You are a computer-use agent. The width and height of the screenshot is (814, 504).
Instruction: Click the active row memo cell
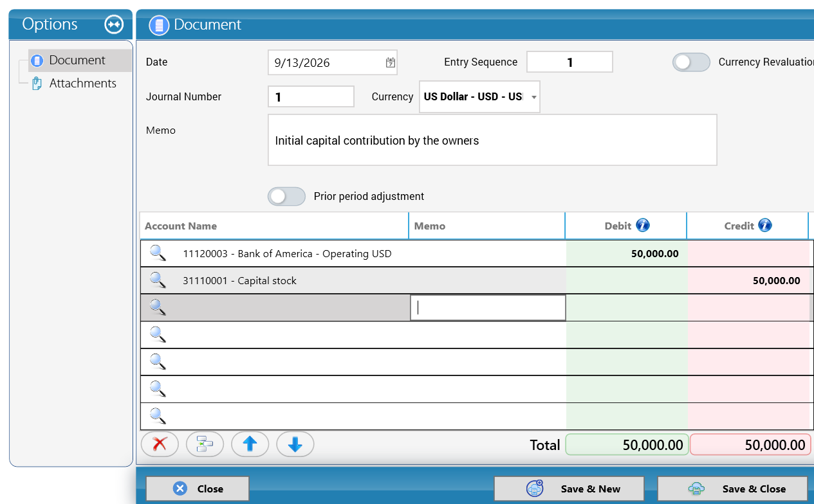[488, 308]
